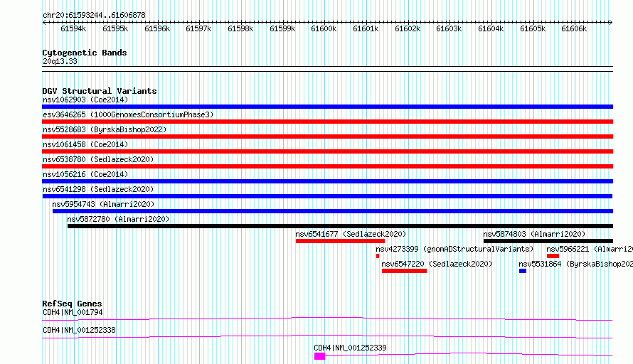Image resolution: width=633 pixels, height=364 pixels.
Task: Click the 61596k ruler position
Action: coord(157,28)
